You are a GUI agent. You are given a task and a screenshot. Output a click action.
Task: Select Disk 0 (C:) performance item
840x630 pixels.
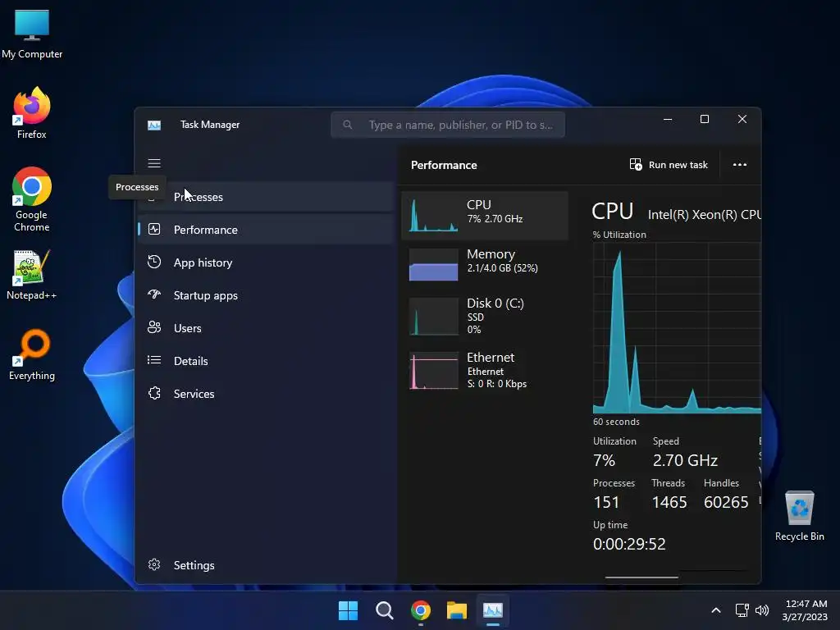click(485, 316)
